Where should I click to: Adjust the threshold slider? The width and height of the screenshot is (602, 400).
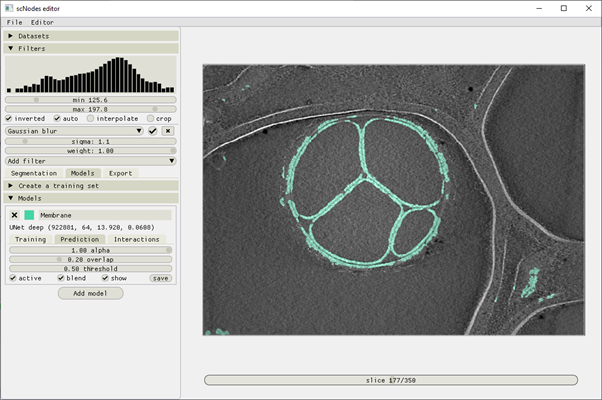pos(91,269)
